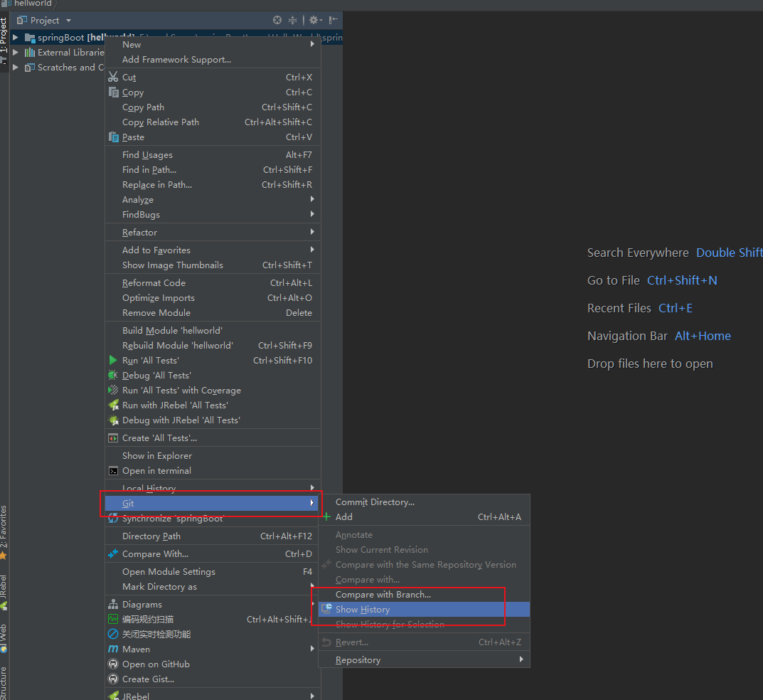Choose Open Module Settings
This screenshot has height=700, width=763.
pyautogui.click(x=213, y=571)
